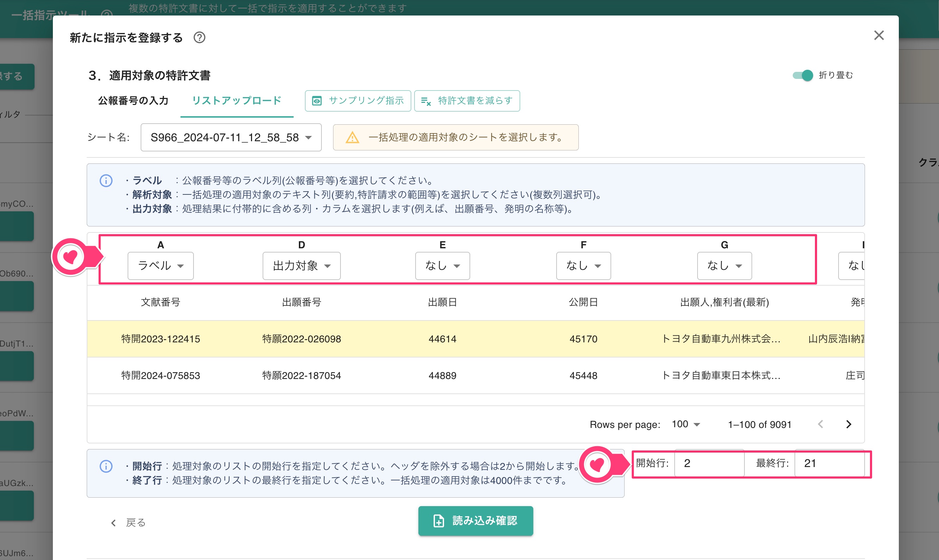The height and width of the screenshot is (560, 939).
Task: Close the 新たに指示を登録する dialog
Action: point(879,36)
